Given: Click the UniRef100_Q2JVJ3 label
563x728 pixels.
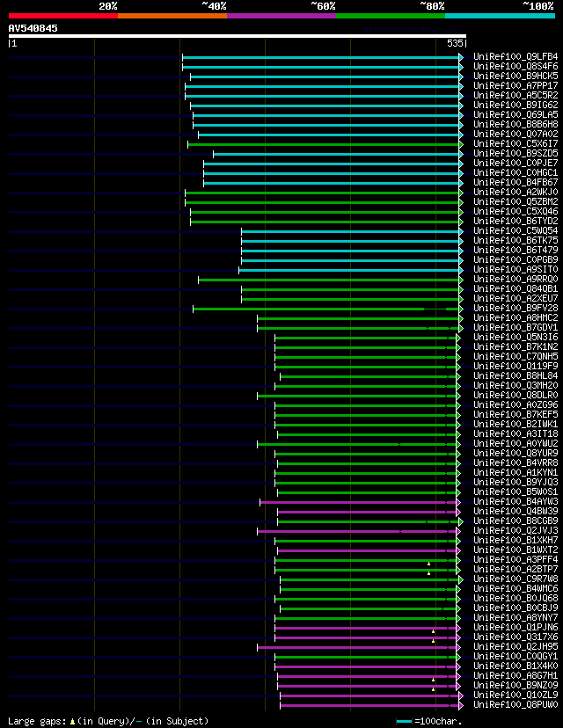Looking at the screenshot, I should point(515,530).
